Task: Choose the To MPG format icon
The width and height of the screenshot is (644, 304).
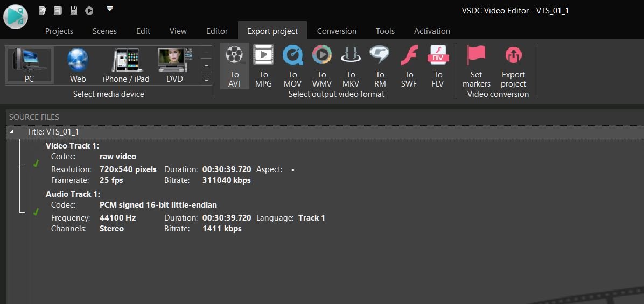Action: [263, 66]
